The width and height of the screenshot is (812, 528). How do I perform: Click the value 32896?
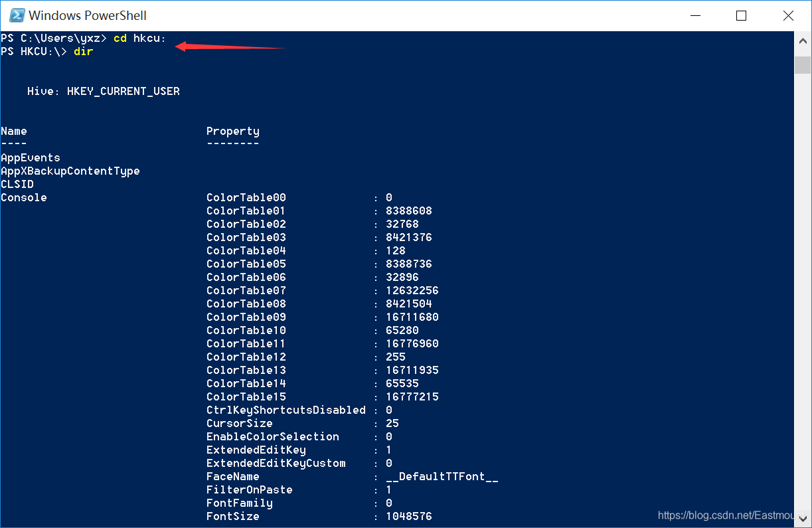[x=402, y=277]
